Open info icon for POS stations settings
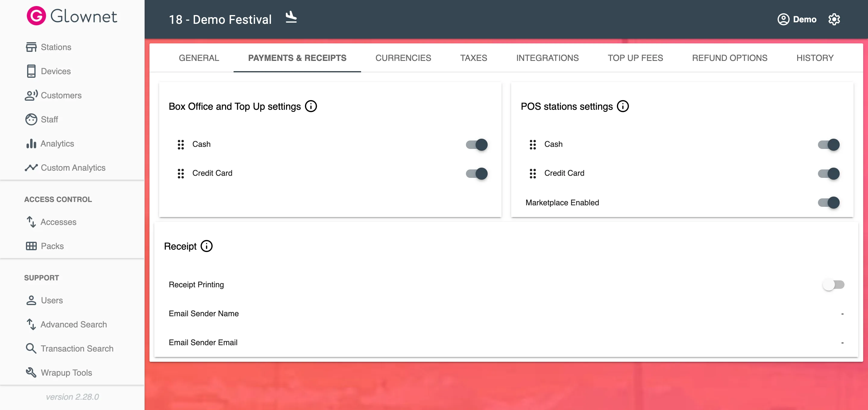Image resolution: width=868 pixels, height=410 pixels. coord(622,106)
